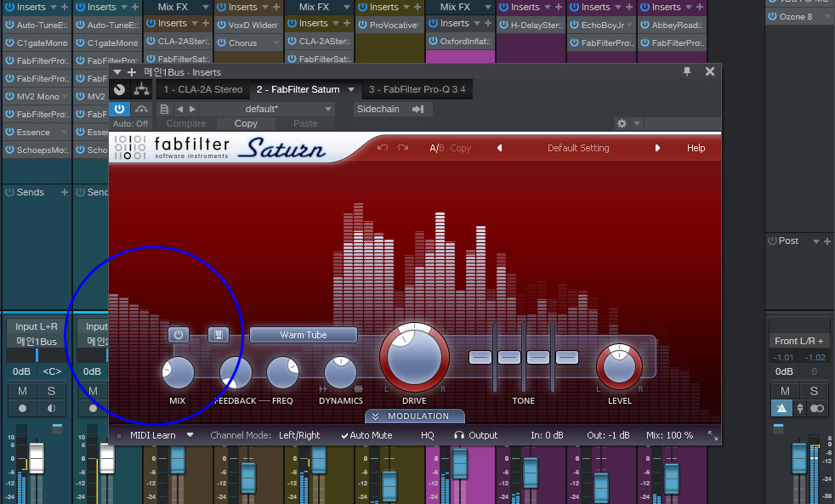Open the routing view icon
This screenshot has width=835, height=504.
[141, 89]
